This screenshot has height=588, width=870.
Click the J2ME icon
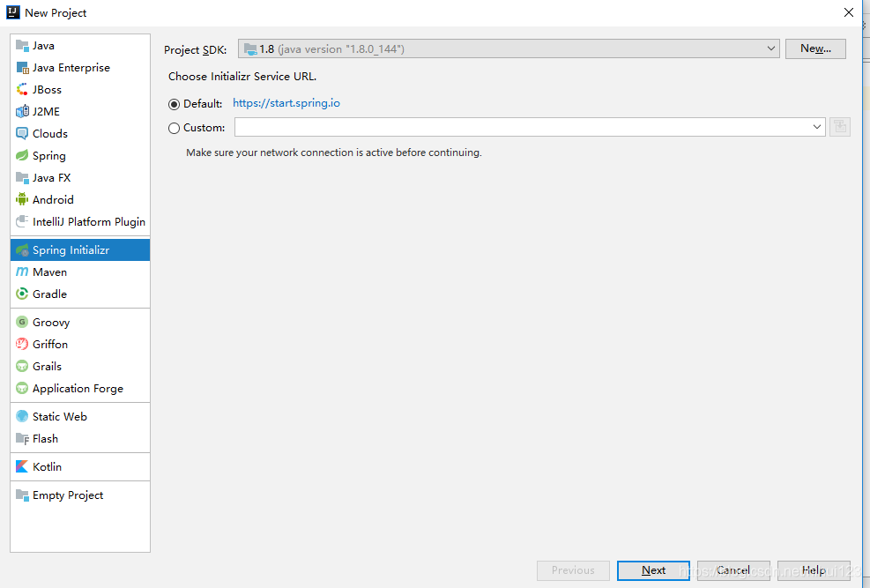22,111
